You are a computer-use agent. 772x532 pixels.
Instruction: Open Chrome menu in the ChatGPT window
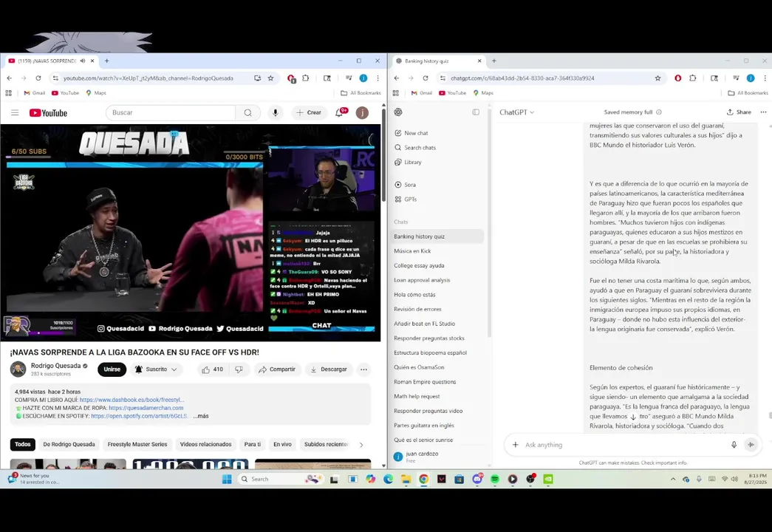tap(765, 78)
